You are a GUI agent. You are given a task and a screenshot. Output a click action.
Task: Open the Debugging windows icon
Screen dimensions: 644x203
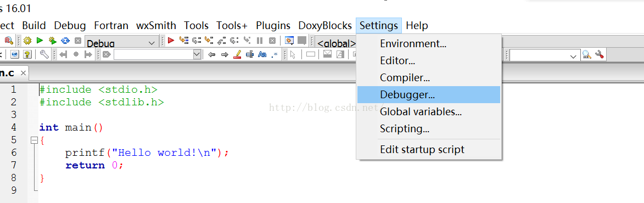tap(289, 40)
